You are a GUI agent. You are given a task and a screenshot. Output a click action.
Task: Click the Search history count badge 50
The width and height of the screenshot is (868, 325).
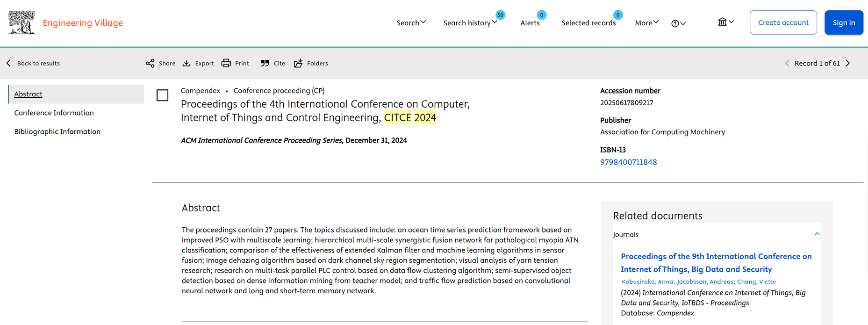pyautogui.click(x=500, y=15)
